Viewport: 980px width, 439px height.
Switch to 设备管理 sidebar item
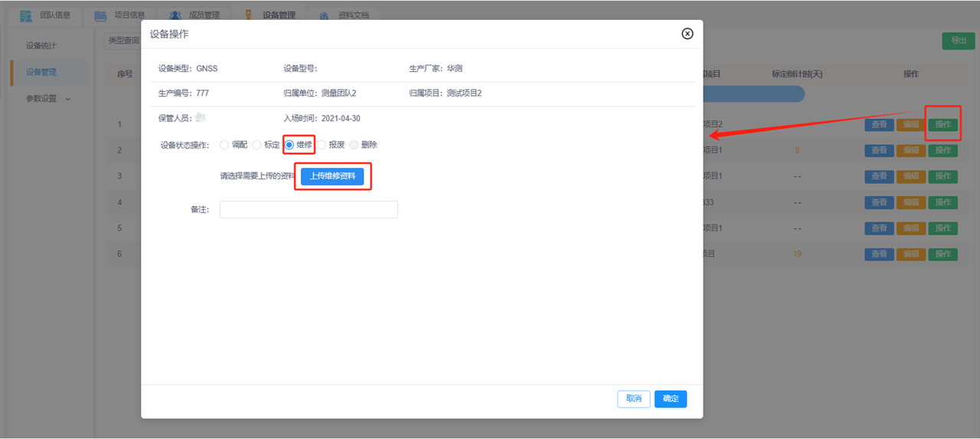tap(41, 73)
